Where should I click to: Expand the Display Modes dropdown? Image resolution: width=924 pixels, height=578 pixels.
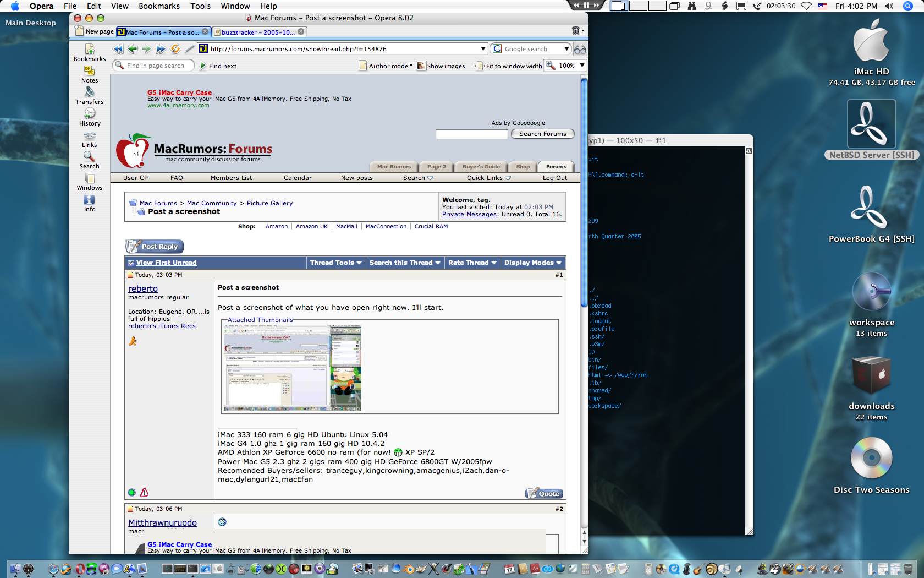(x=533, y=263)
